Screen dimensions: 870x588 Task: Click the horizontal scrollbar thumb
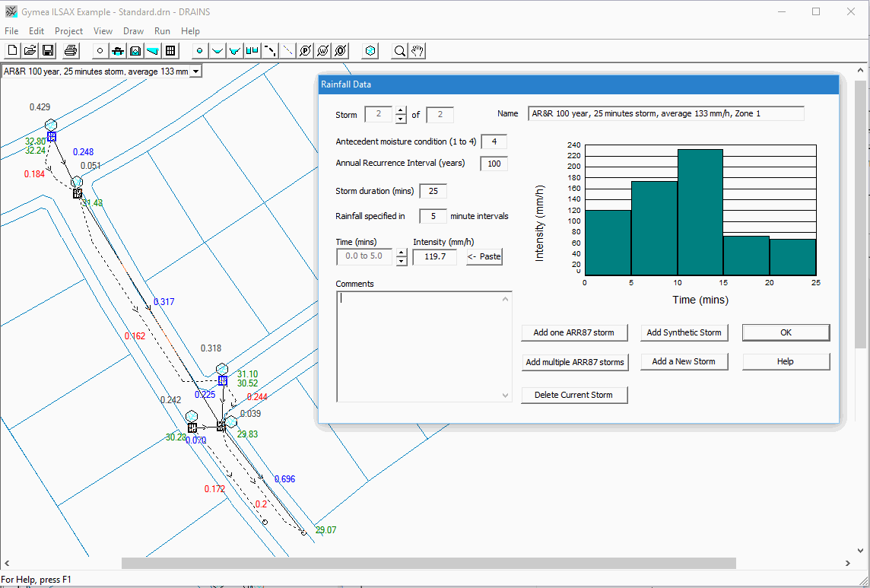pyautogui.click(x=429, y=563)
